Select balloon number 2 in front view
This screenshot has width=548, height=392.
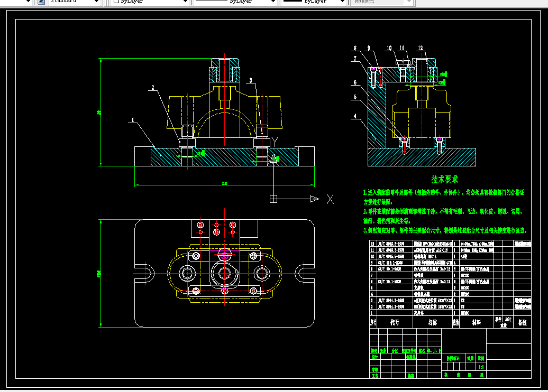coord(153,88)
